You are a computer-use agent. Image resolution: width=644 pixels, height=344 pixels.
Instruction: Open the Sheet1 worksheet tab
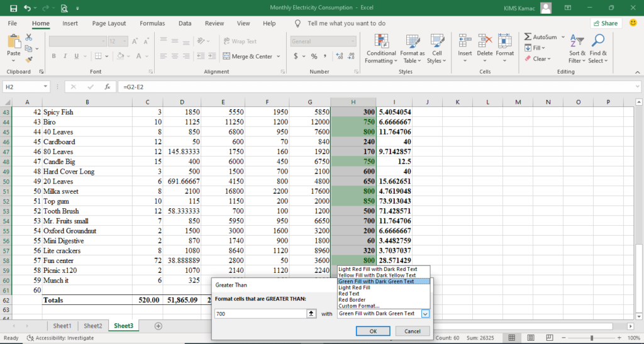point(62,326)
